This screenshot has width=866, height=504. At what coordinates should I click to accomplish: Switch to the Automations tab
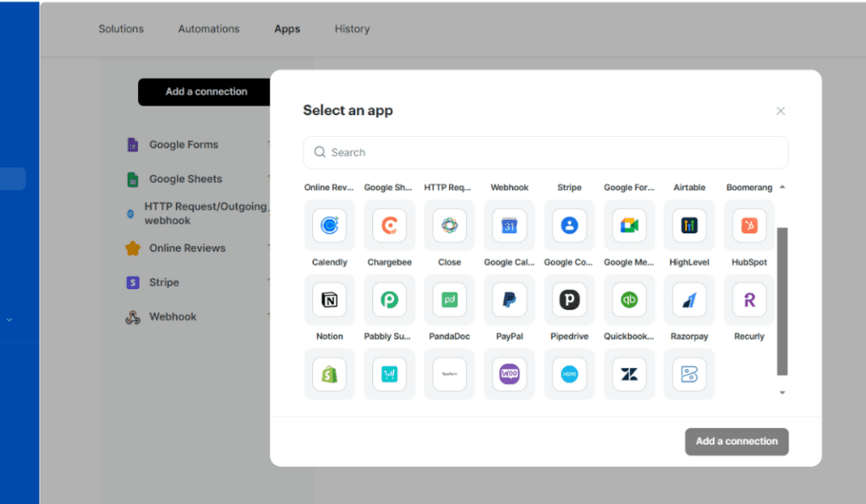coord(209,29)
